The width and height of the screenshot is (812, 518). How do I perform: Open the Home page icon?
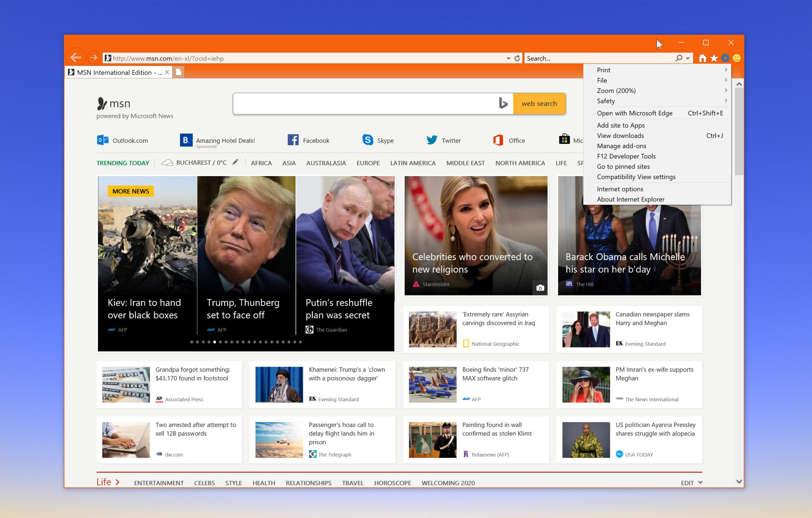(703, 58)
